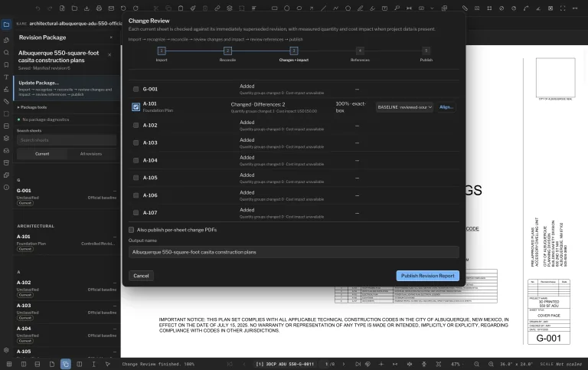
Task: Uncheck the A-101 Foundation Plan checkbox
Action: pyautogui.click(x=136, y=107)
